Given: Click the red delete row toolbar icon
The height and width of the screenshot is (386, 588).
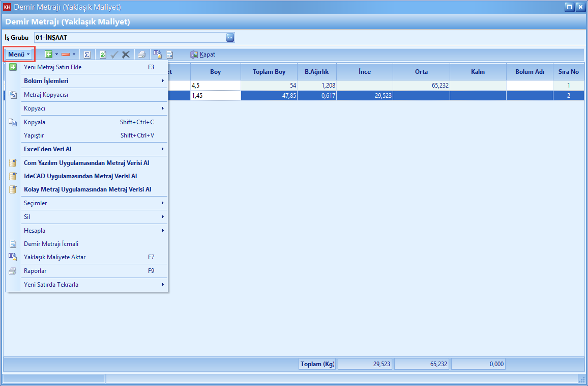Looking at the screenshot, I should point(66,54).
